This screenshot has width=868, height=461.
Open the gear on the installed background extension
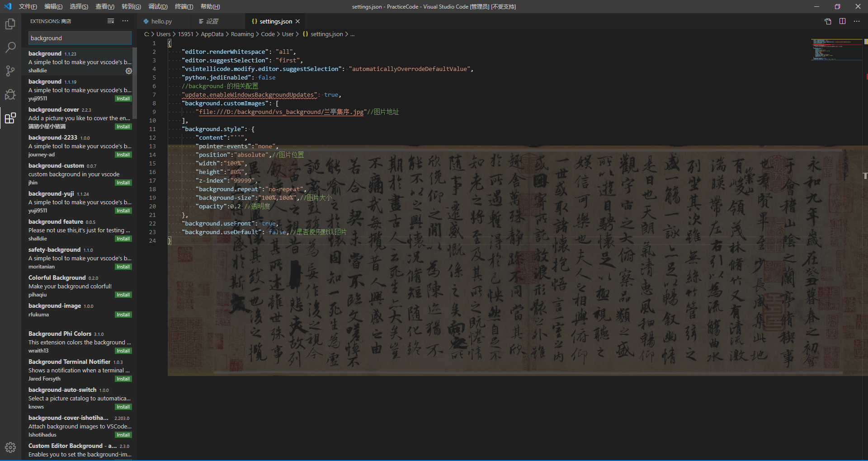[128, 71]
